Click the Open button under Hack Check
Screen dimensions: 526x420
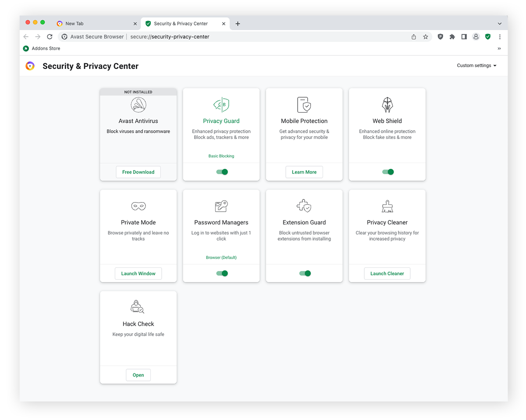(138, 375)
